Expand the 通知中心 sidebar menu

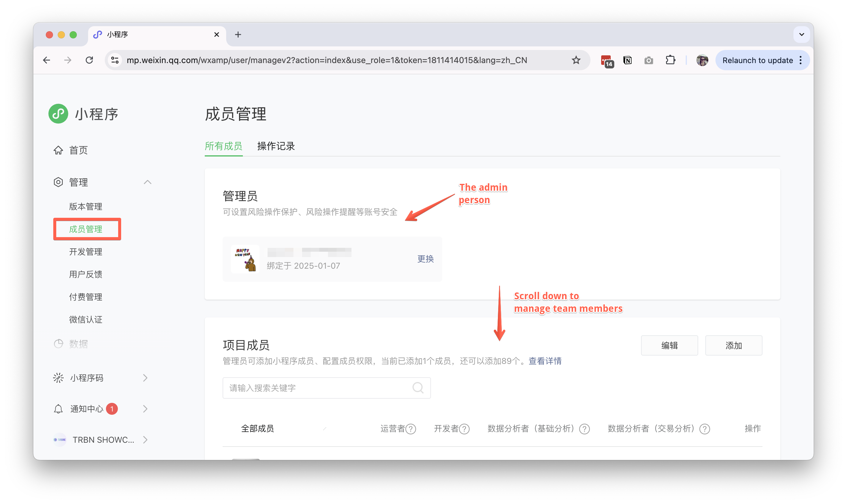[x=145, y=409]
